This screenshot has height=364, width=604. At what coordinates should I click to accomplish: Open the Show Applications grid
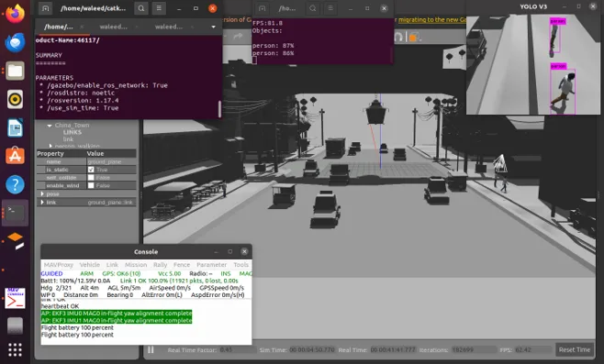coord(15,349)
